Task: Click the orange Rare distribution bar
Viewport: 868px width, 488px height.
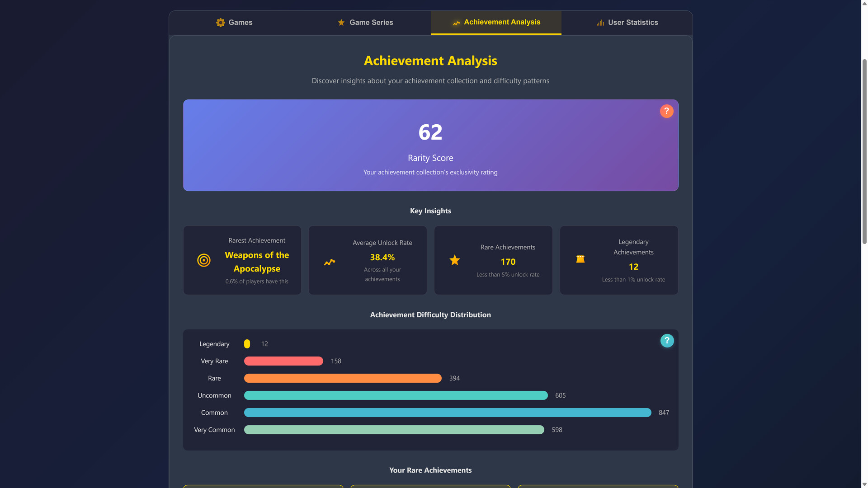Action: [x=343, y=378]
